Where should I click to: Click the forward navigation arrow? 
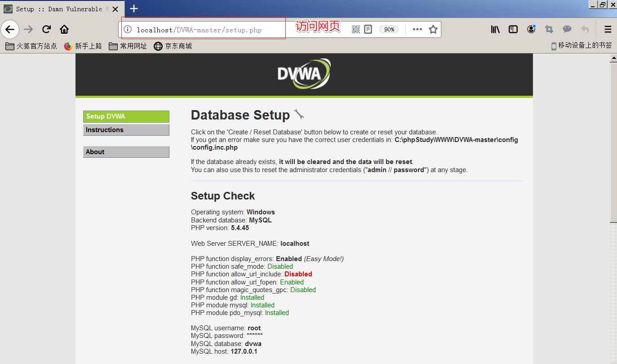[28, 29]
